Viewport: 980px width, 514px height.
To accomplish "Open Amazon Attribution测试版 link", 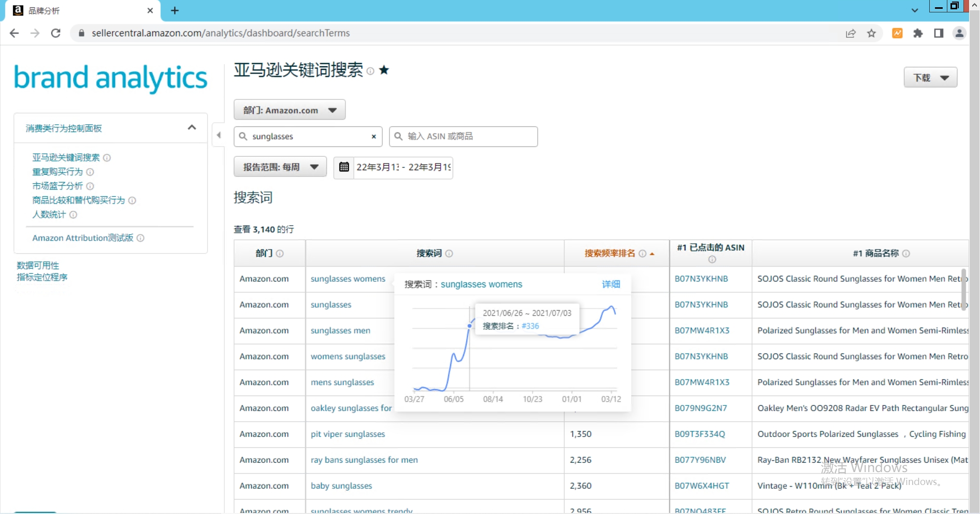I will tap(83, 238).
